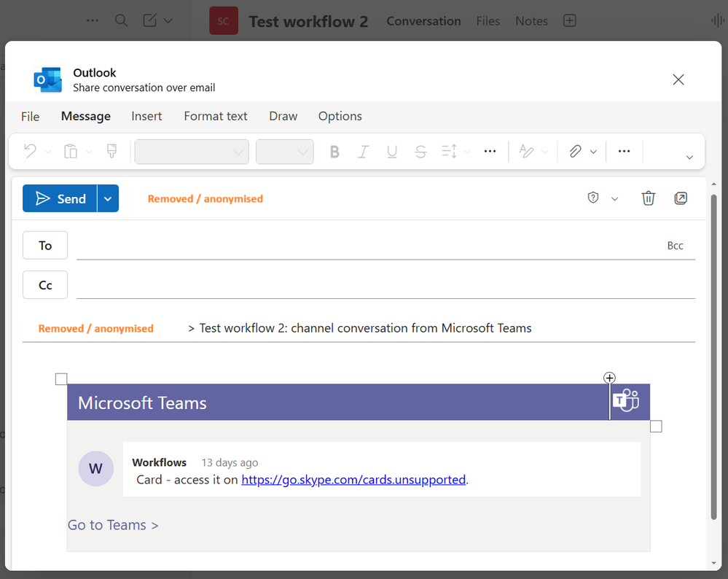728x579 pixels.
Task: Click the subject line text
Action: [x=360, y=328]
